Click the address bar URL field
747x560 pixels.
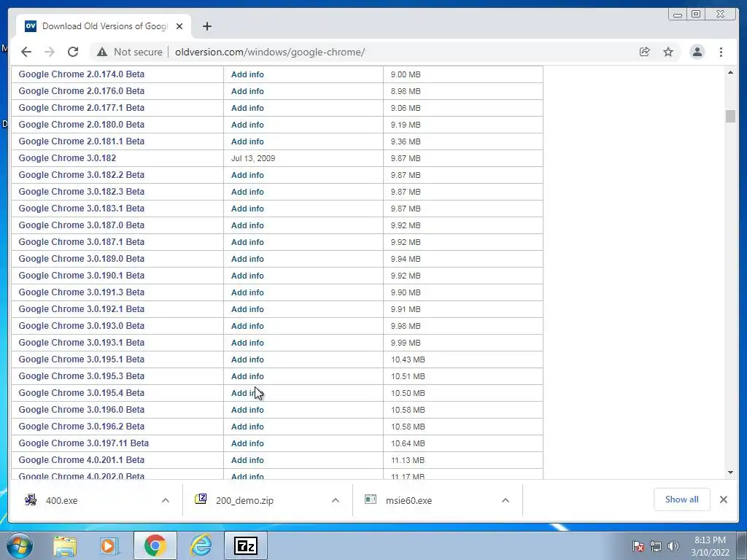coord(270,52)
